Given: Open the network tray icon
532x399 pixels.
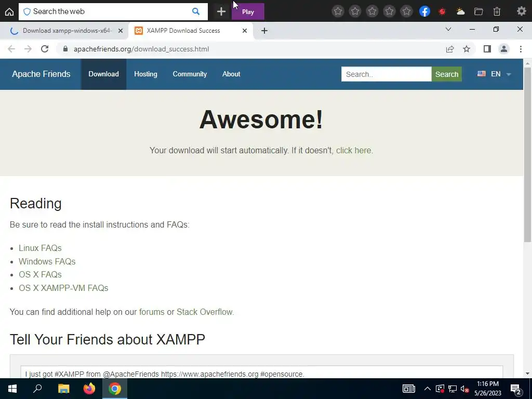Looking at the screenshot, I should (453, 389).
